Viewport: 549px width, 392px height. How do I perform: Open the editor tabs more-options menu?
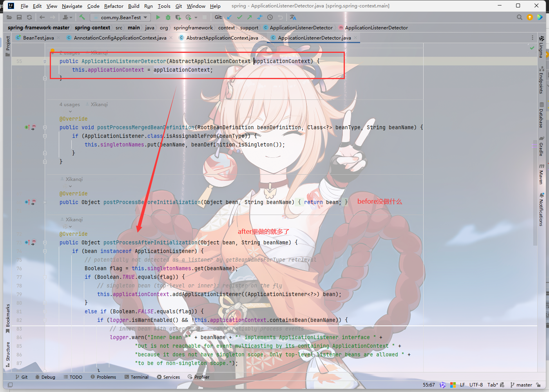(x=532, y=38)
